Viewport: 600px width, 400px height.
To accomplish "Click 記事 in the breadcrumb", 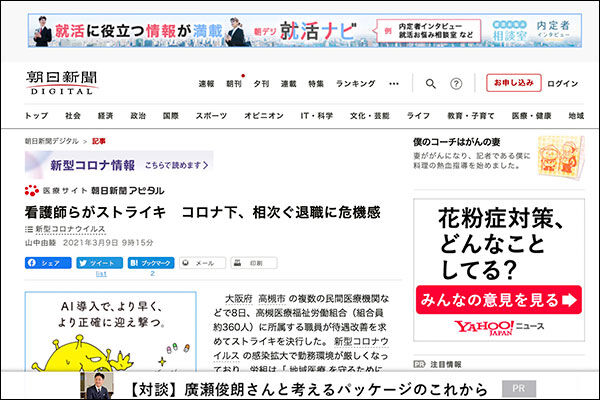I will click(99, 141).
